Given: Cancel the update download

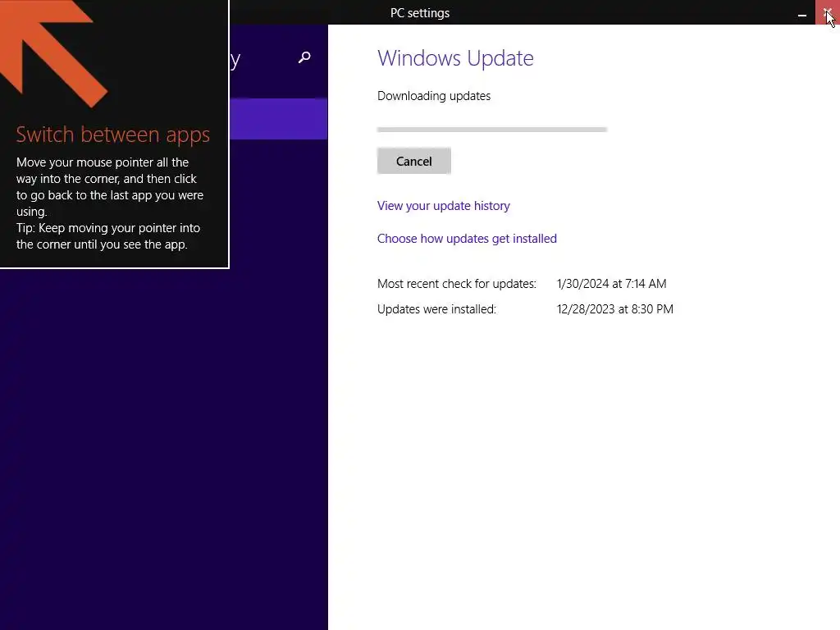Looking at the screenshot, I should tap(413, 161).
